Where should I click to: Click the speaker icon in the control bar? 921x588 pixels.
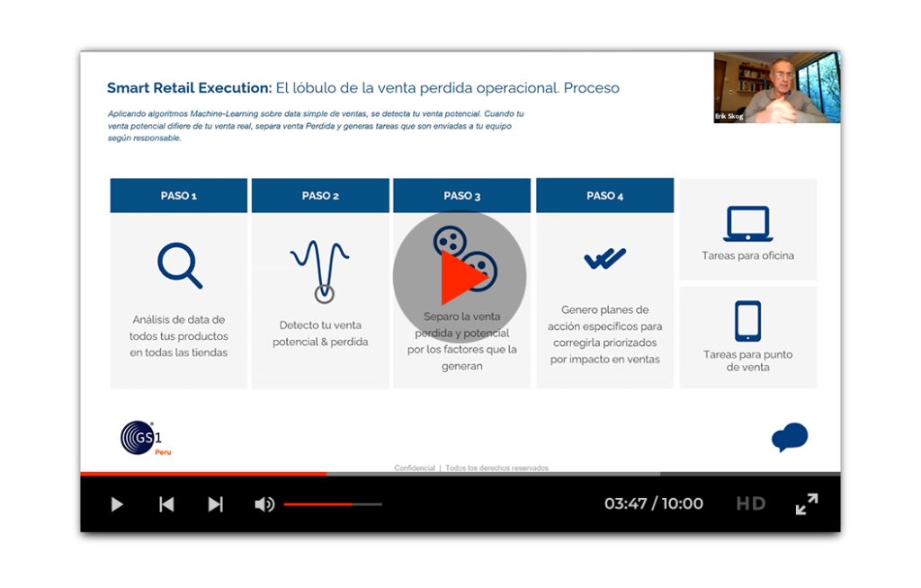[x=264, y=504]
